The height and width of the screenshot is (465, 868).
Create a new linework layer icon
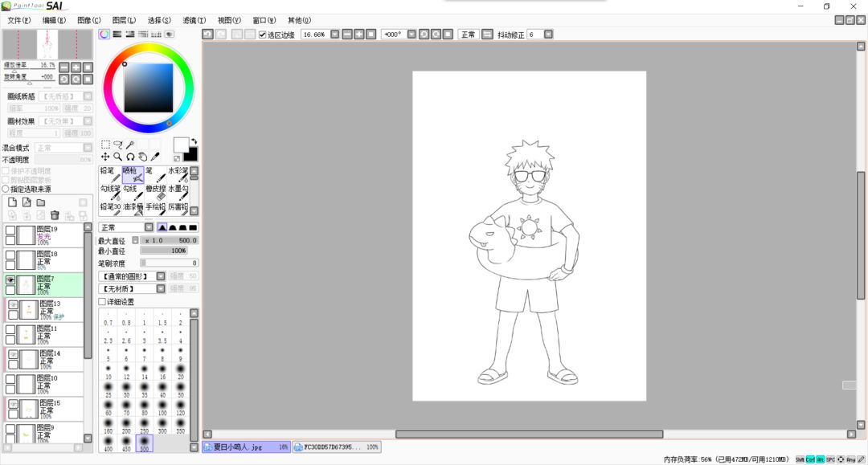point(27,202)
